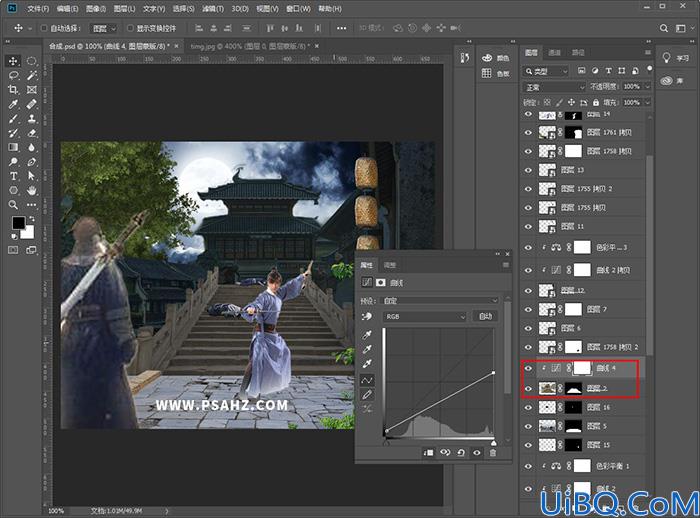Open the layer filter 类型 dropdown
The height and width of the screenshot is (518, 700).
point(546,71)
